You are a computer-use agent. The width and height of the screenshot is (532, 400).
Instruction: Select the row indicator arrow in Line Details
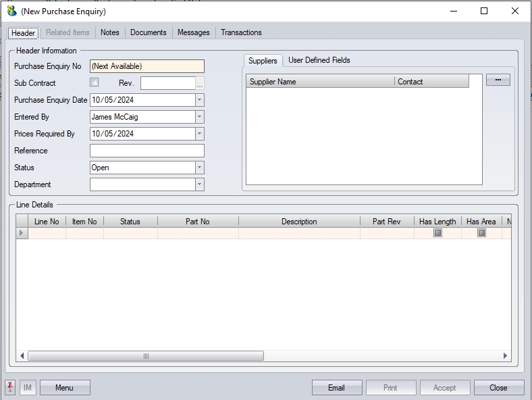coord(22,233)
